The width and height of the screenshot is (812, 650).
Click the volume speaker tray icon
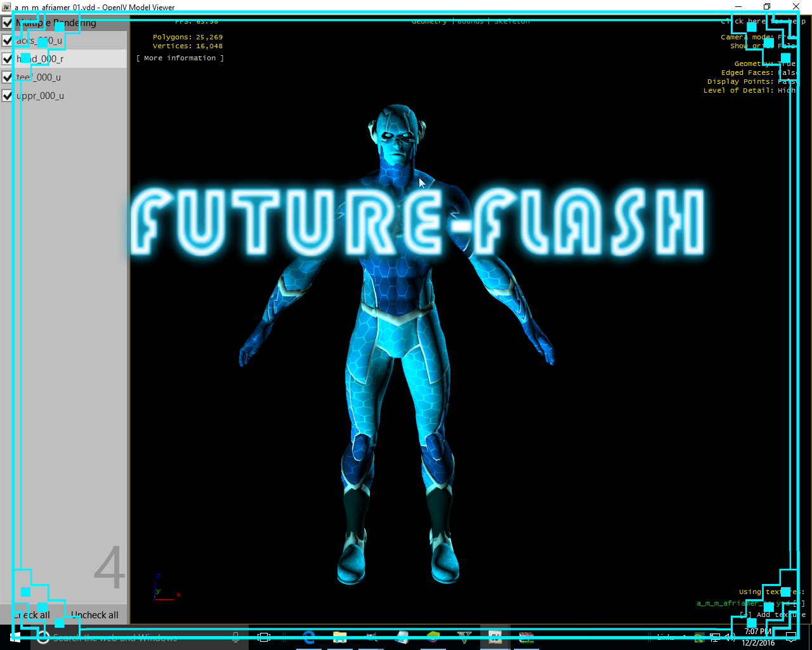[730, 637]
